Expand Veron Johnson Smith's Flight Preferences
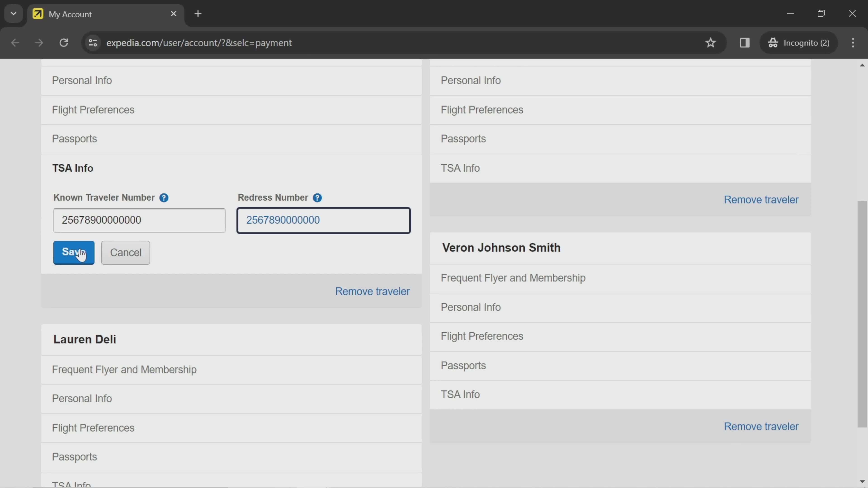This screenshot has height=488, width=868. 620,336
